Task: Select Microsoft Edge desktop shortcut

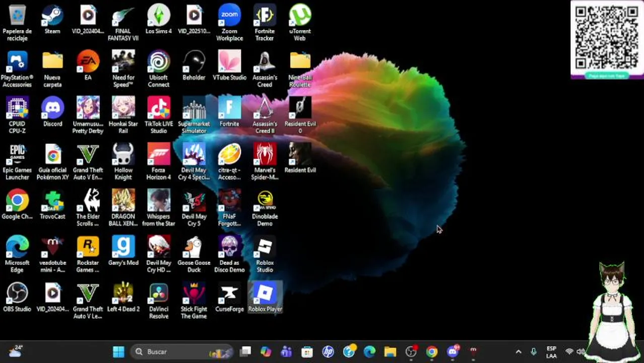Action: (17, 255)
